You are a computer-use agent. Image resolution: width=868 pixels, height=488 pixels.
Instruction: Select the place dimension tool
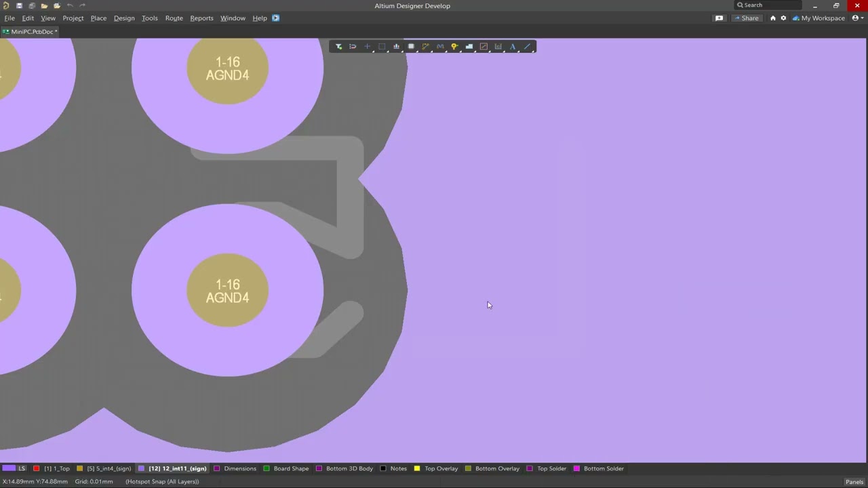[498, 47]
